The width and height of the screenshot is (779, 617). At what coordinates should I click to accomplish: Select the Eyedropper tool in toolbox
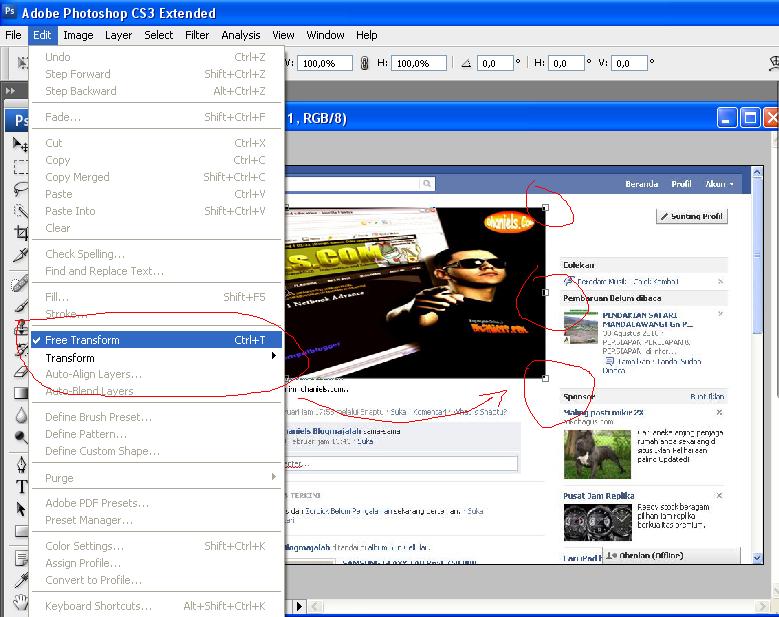pyautogui.click(x=20, y=580)
